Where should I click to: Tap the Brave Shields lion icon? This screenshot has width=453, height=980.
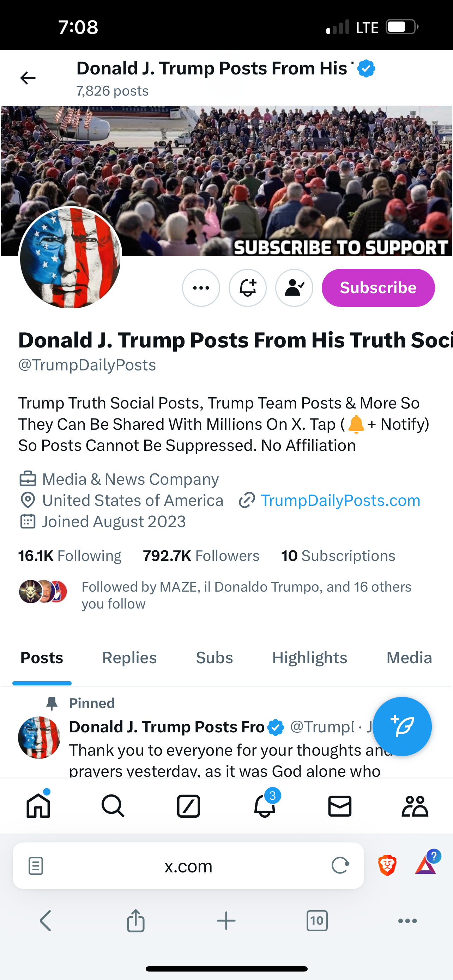tap(387, 865)
